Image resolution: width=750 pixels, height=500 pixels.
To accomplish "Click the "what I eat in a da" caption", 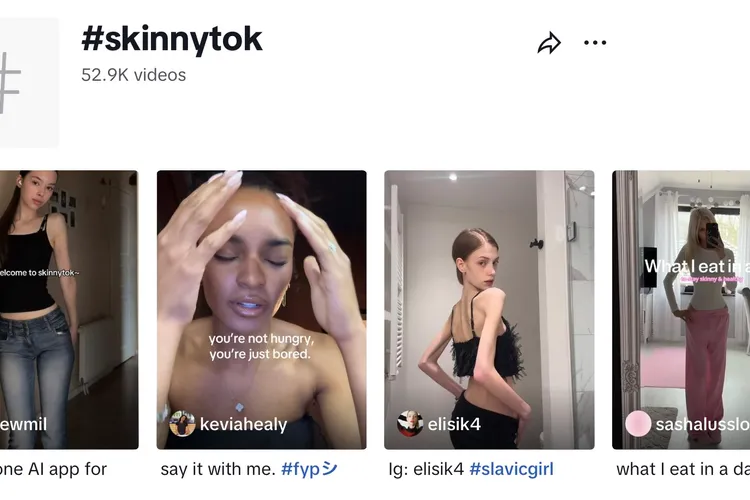I will [x=682, y=469].
